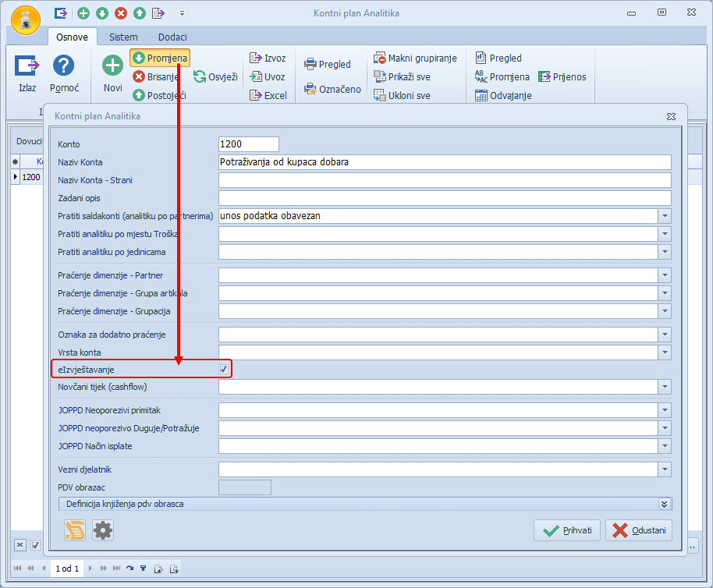713x588 pixels.
Task: Click Brisanje delete icon in ribbon
Action: [139, 76]
